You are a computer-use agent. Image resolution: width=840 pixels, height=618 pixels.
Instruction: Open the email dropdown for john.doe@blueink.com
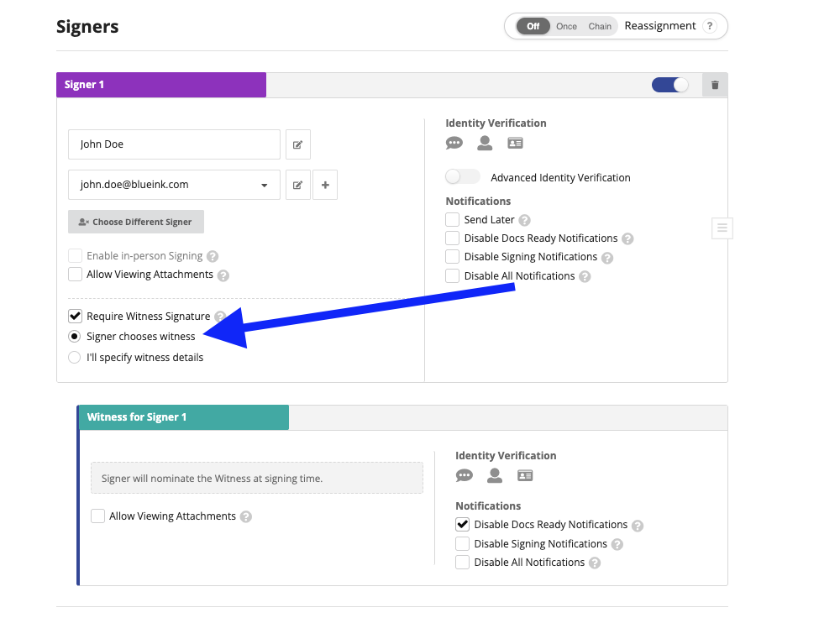coord(264,186)
